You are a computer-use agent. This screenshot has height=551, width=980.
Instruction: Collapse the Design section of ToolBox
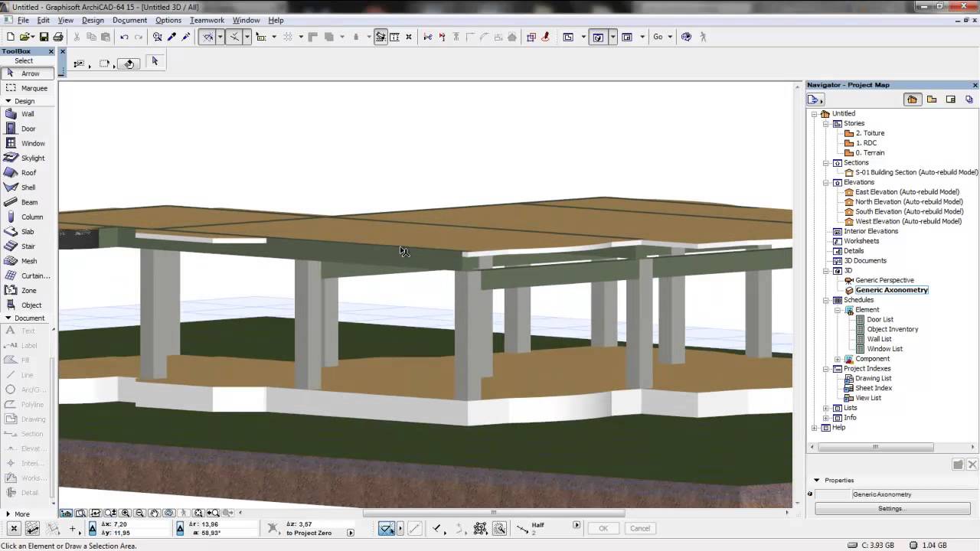pyautogui.click(x=8, y=101)
